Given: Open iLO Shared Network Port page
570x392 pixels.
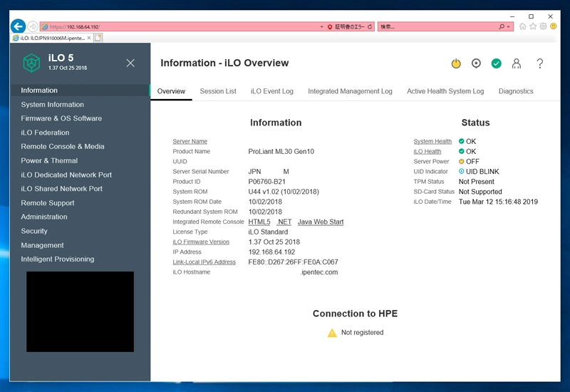Looking at the screenshot, I should tap(61, 188).
